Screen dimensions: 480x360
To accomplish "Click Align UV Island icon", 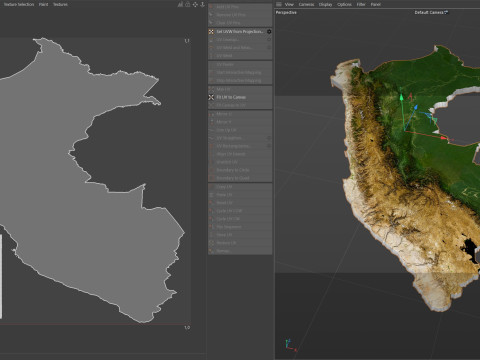I will [x=211, y=154].
